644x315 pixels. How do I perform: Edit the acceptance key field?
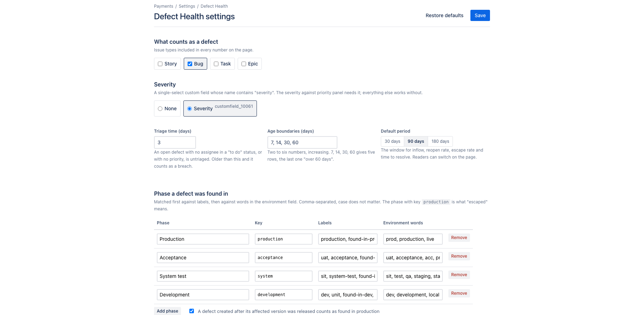click(x=283, y=258)
